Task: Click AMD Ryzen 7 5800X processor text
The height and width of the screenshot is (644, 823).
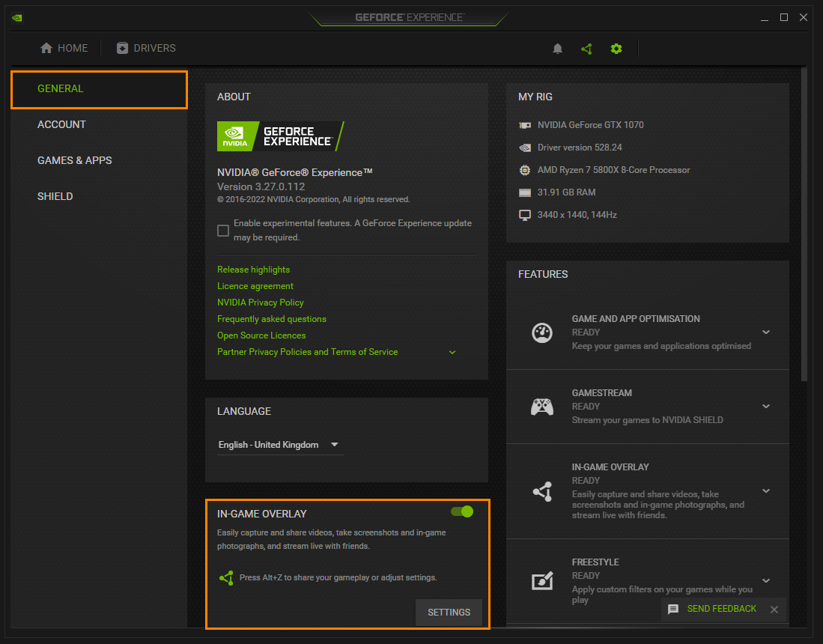Action: pos(613,170)
